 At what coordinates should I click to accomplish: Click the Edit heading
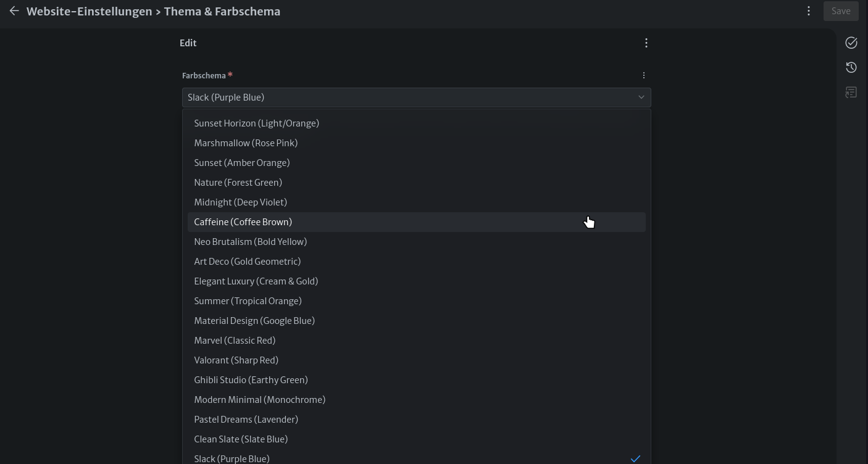[x=188, y=43]
